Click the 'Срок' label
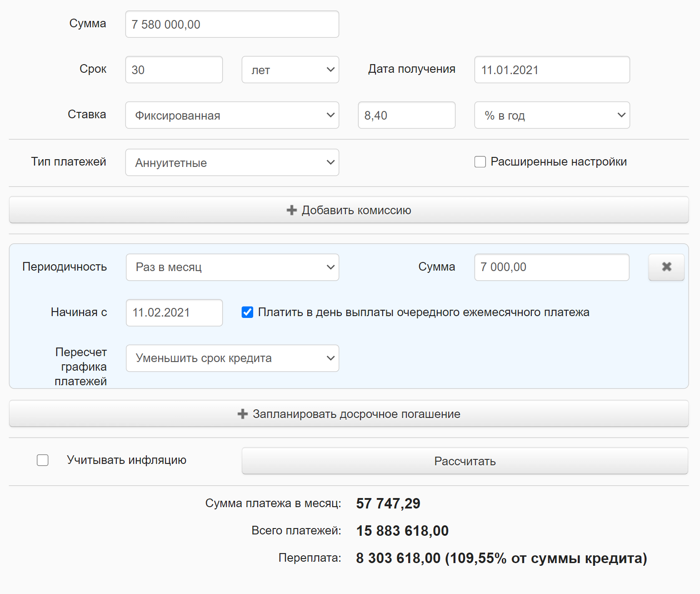The image size is (700, 594). (x=93, y=69)
